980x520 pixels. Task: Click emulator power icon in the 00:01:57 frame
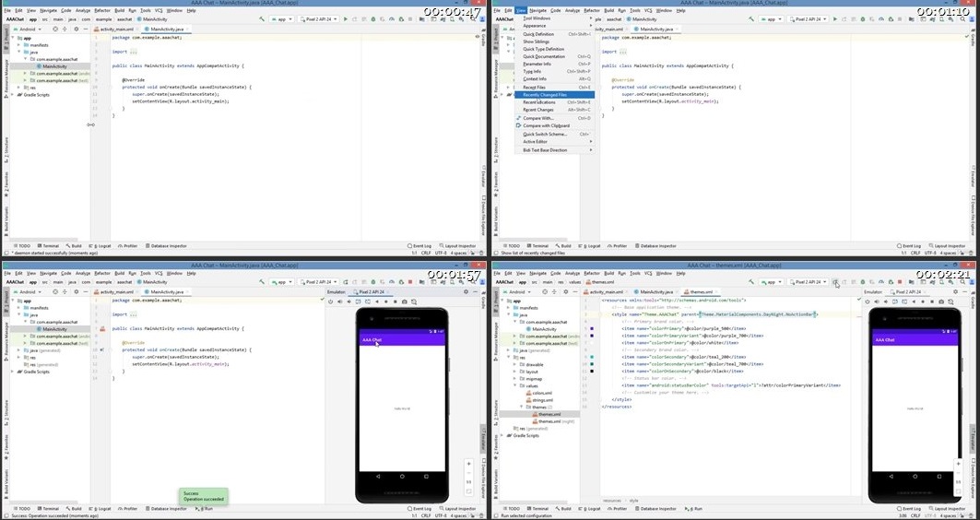point(331,301)
